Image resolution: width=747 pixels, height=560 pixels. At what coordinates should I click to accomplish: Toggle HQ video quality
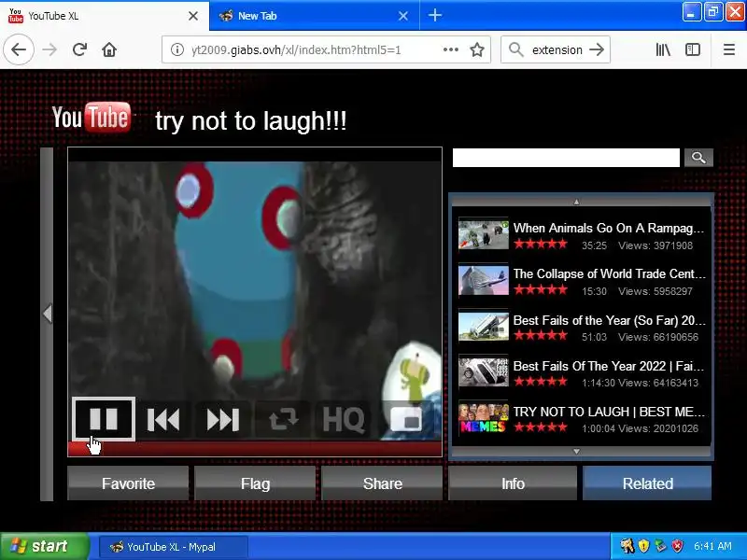coord(344,419)
